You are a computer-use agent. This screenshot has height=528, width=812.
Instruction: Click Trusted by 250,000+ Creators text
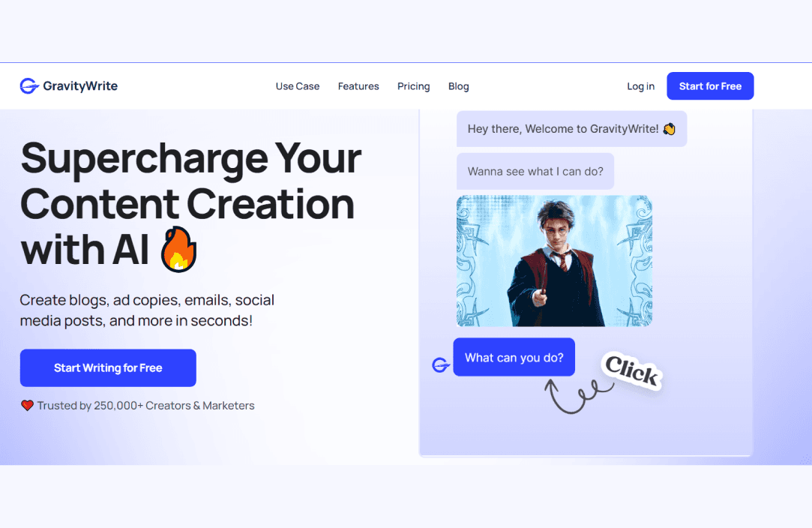click(145, 406)
